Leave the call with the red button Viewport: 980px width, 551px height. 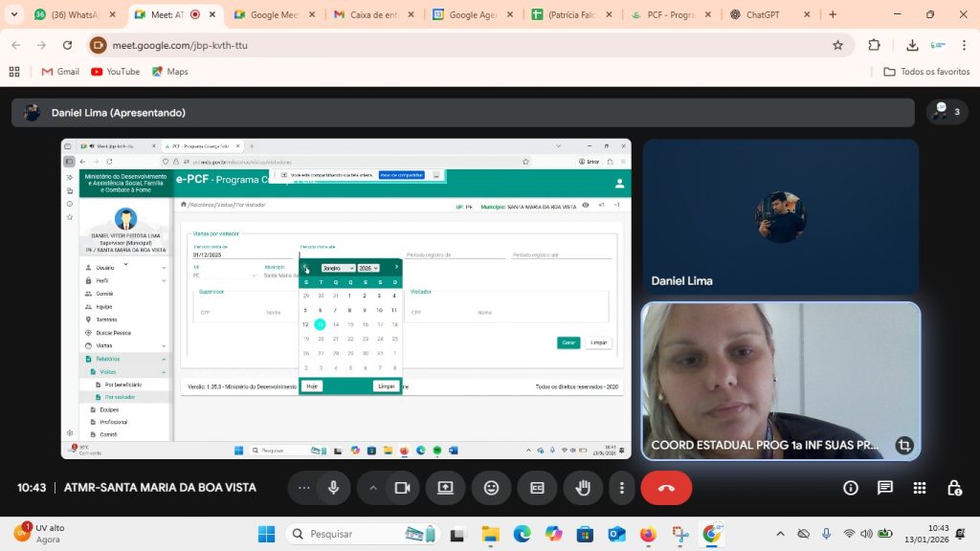666,488
